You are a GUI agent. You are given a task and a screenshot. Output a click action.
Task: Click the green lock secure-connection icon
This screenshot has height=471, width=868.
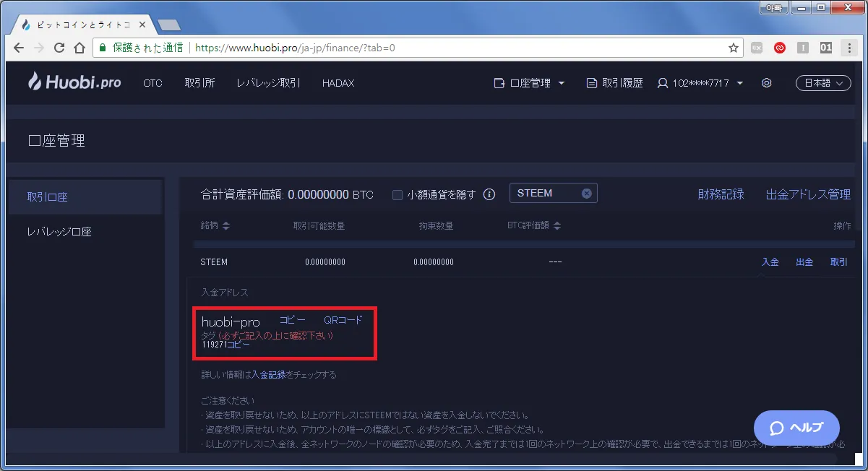pyautogui.click(x=102, y=48)
